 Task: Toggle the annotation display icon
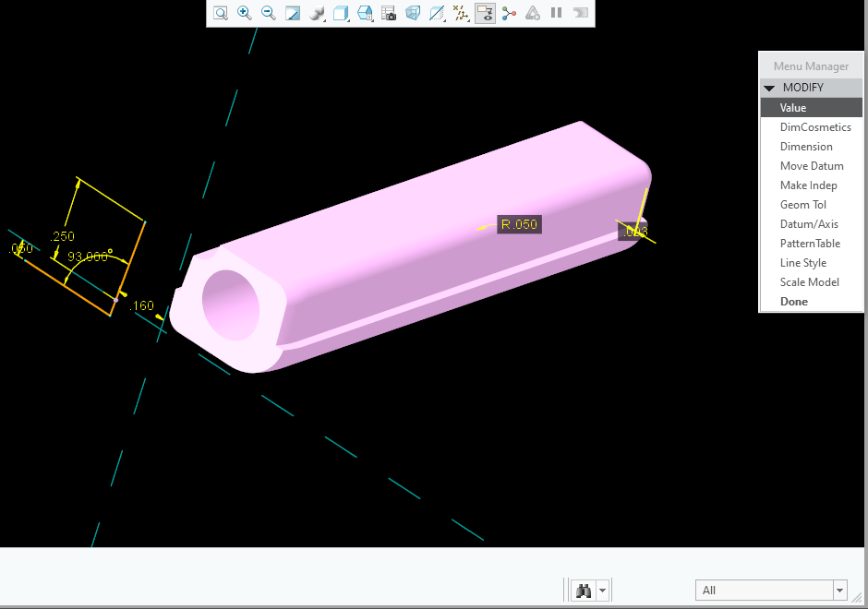tap(485, 13)
